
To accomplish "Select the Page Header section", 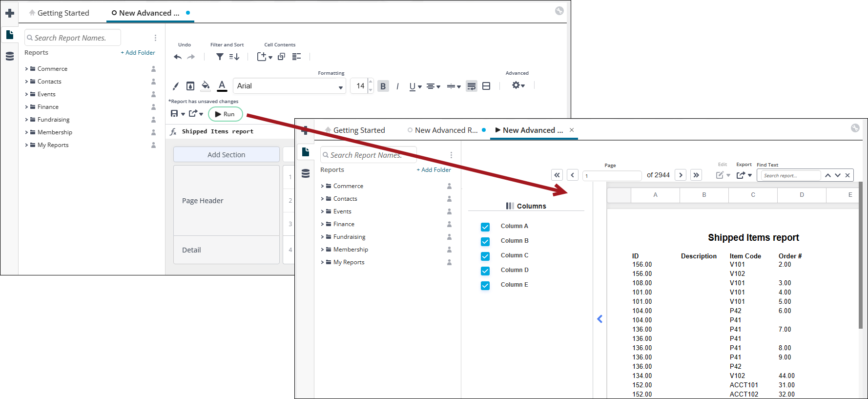I will (x=227, y=201).
